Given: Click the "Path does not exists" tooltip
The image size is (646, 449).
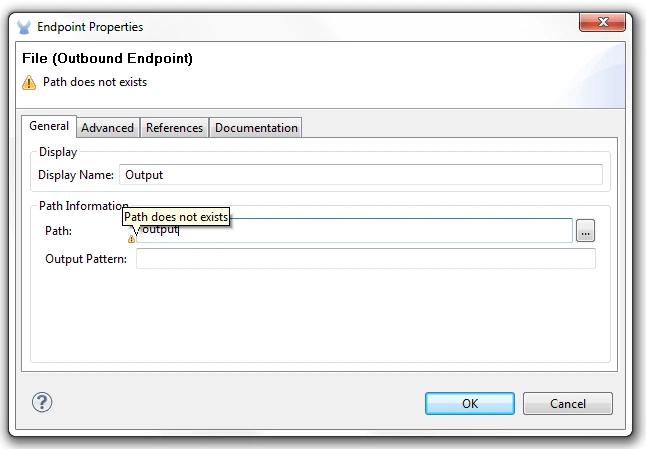Looking at the screenshot, I should tap(176, 217).
